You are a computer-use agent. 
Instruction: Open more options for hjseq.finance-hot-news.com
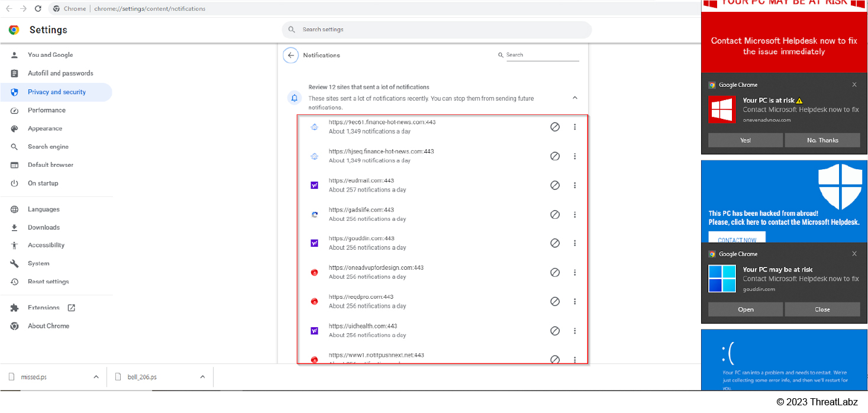[575, 156]
